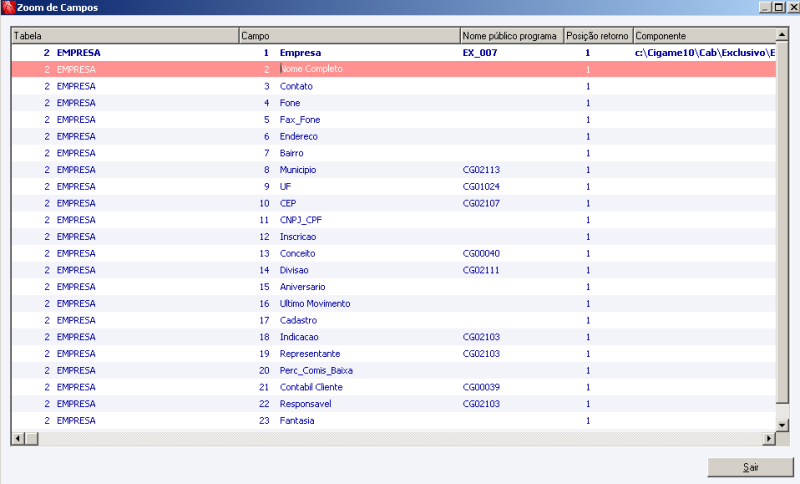This screenshot has height=484, width=800.
Task: Click the horizontal scrollbar left arrow
Action: point(18,438)
